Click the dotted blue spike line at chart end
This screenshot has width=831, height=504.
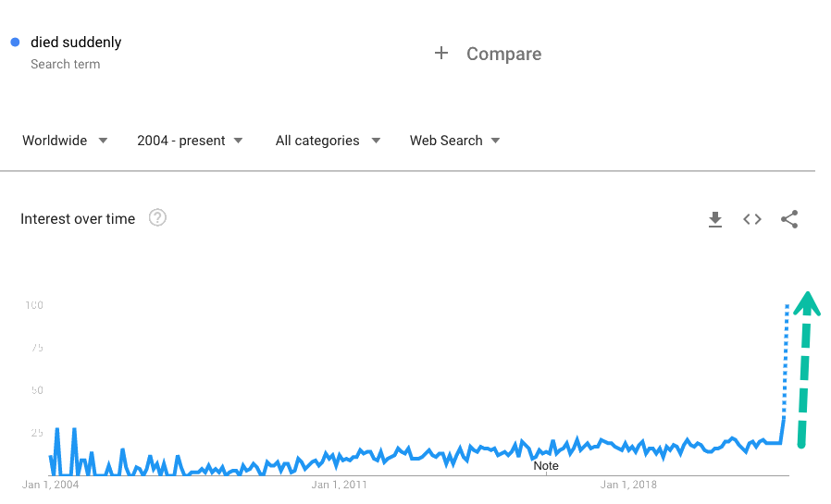787,361
